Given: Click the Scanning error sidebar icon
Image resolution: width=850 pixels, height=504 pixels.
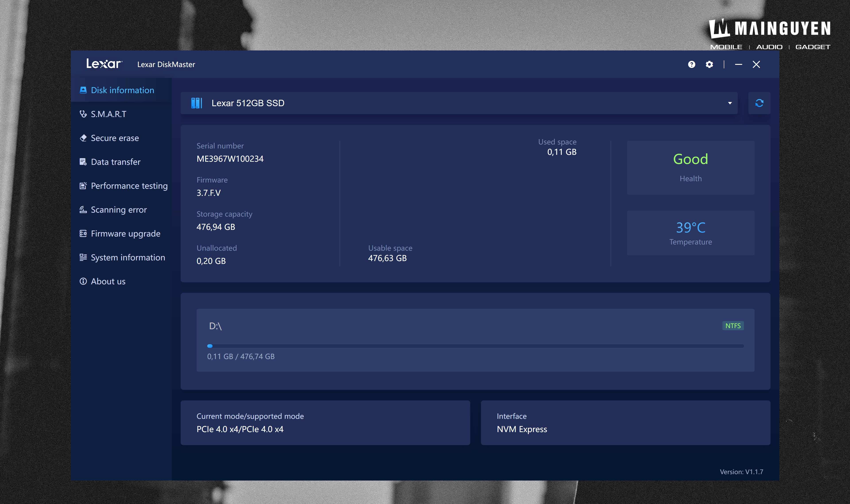Looking at the screenshot, I should click(83, 210).
